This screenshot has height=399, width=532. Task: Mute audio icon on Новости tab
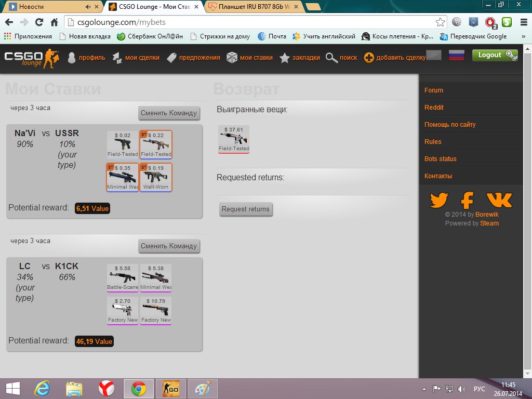point(88,7)
